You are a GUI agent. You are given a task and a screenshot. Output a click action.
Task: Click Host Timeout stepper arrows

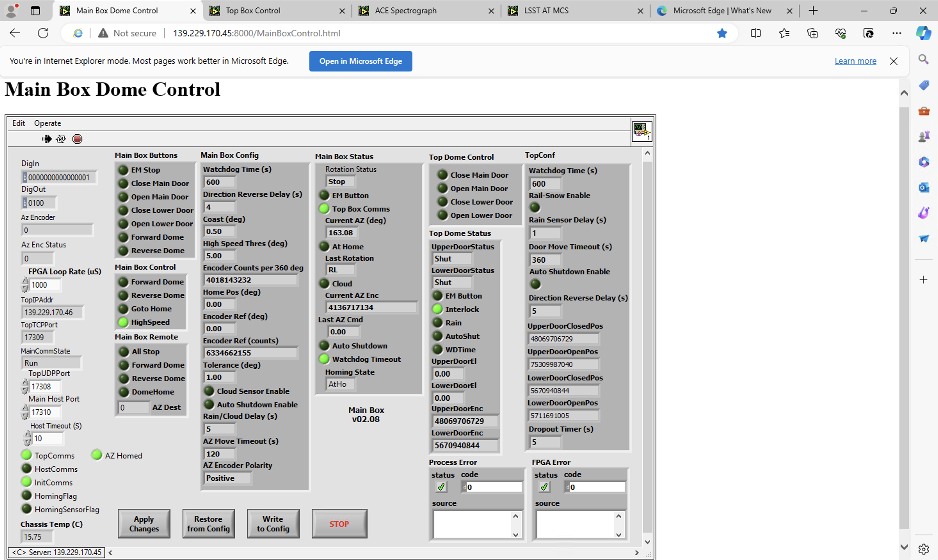click(x=28, y=438)
